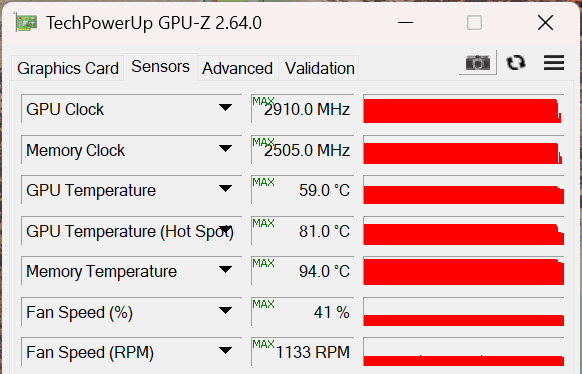This screenshot has height=374, width=582.
Task: Switch to the Graphics Card tab
Action: pos(68,68)
